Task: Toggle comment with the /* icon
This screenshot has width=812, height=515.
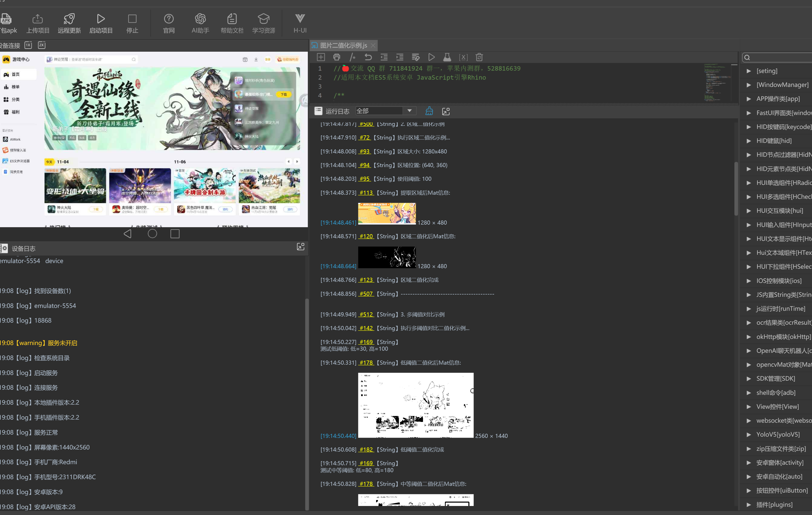Action: (352, 57)
